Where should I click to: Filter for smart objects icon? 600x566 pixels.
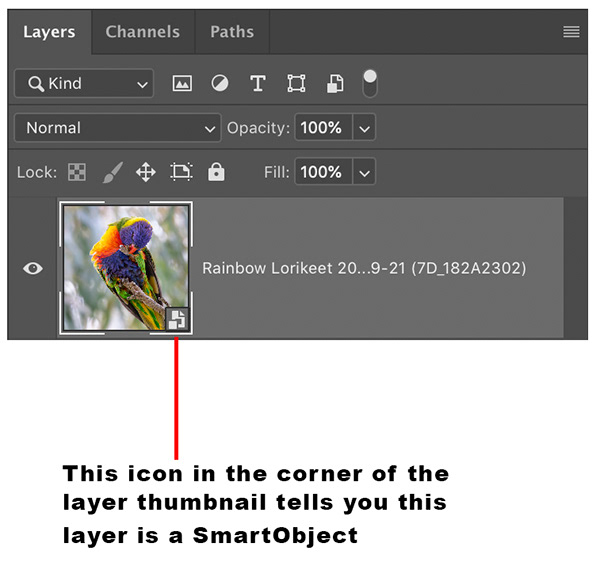pyautogui.click(x=335, y=83)
